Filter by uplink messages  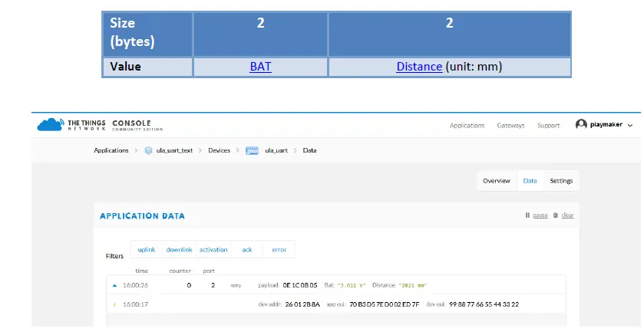click(147, 250)
